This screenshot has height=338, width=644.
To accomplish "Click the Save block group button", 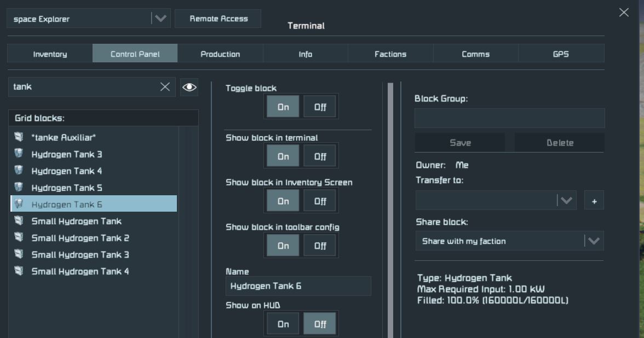I will [x=460, y=143].
